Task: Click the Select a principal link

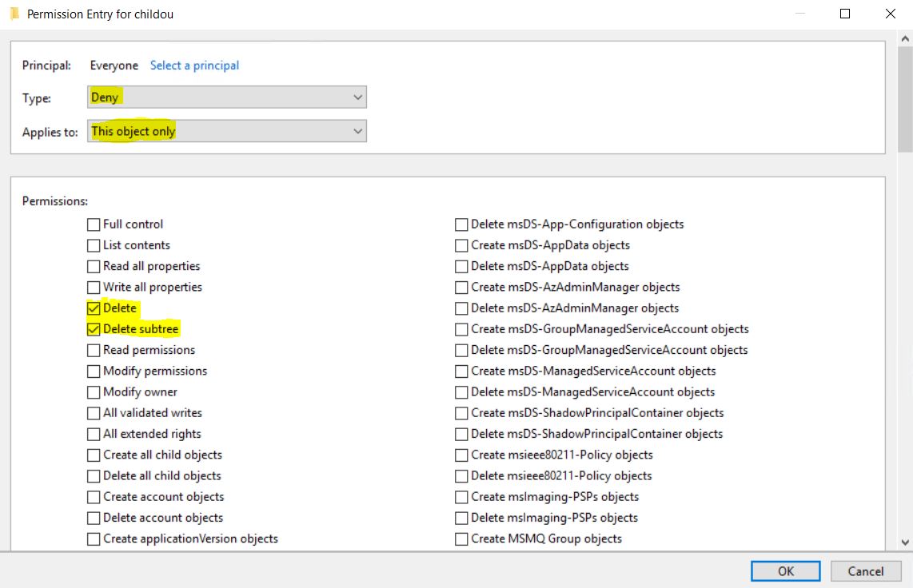Action: click(194, 66)
